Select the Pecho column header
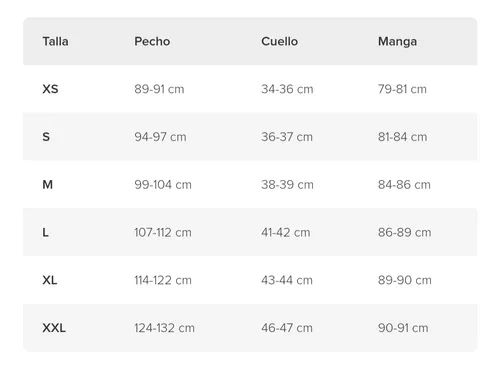Image resolution: width=500 pixels, height=369 pixels. pos(152,41)
